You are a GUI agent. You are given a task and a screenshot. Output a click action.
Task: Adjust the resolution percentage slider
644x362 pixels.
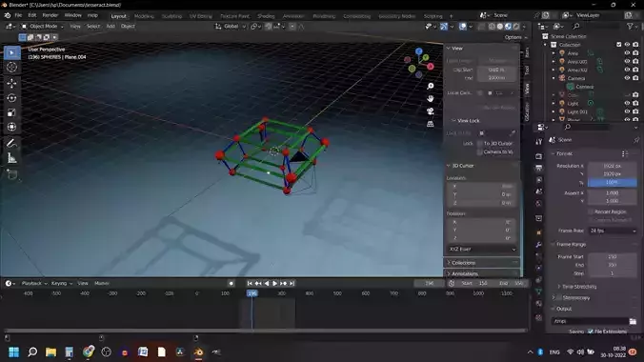(612, 182)
